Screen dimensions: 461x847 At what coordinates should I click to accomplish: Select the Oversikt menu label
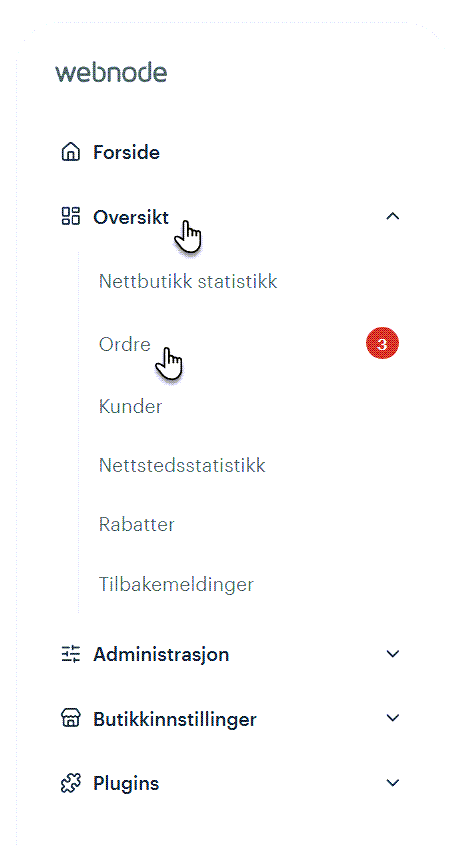(131, 217)
